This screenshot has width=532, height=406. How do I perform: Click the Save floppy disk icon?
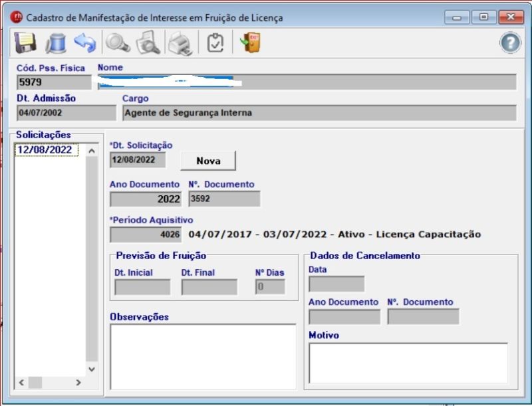coord(25,43)
